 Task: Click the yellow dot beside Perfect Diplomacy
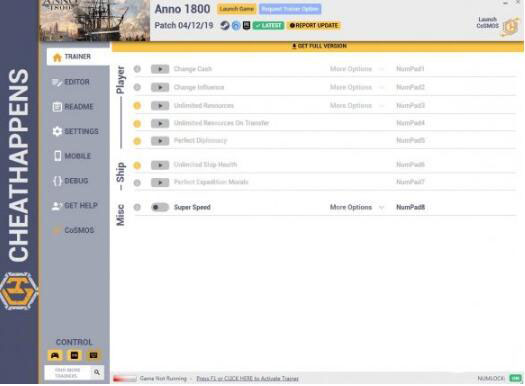[137, 141]
